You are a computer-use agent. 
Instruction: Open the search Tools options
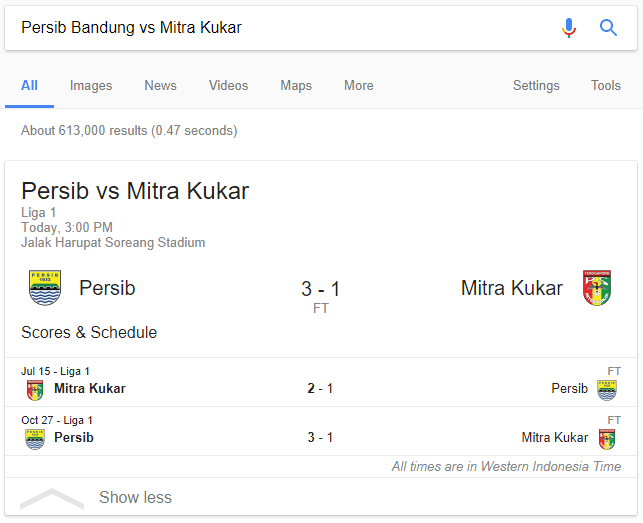point(605,85)
